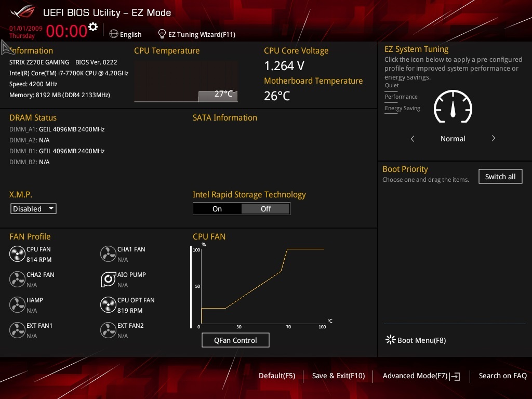Switch to Advanced Mode(F7)

coord(421,376)
